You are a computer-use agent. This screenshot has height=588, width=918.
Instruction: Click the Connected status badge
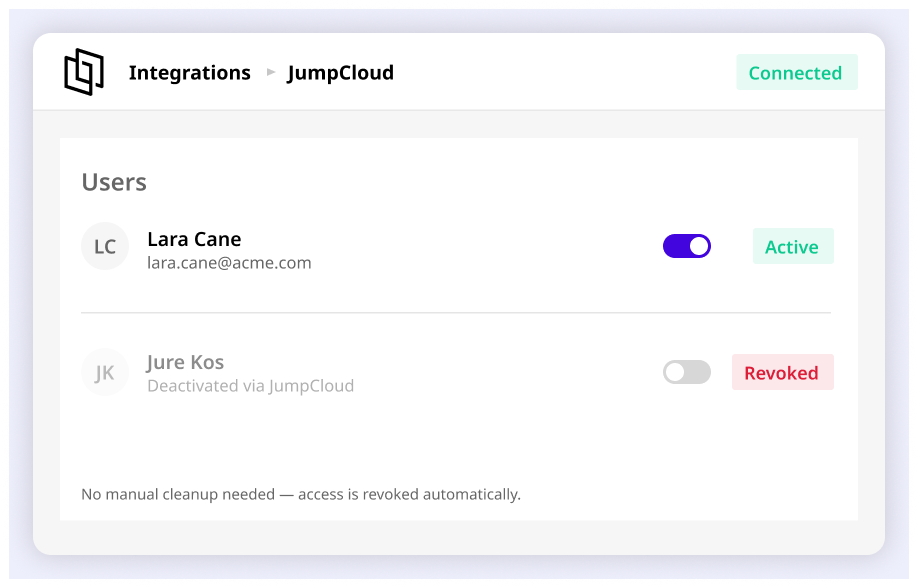tap(797, 72)
